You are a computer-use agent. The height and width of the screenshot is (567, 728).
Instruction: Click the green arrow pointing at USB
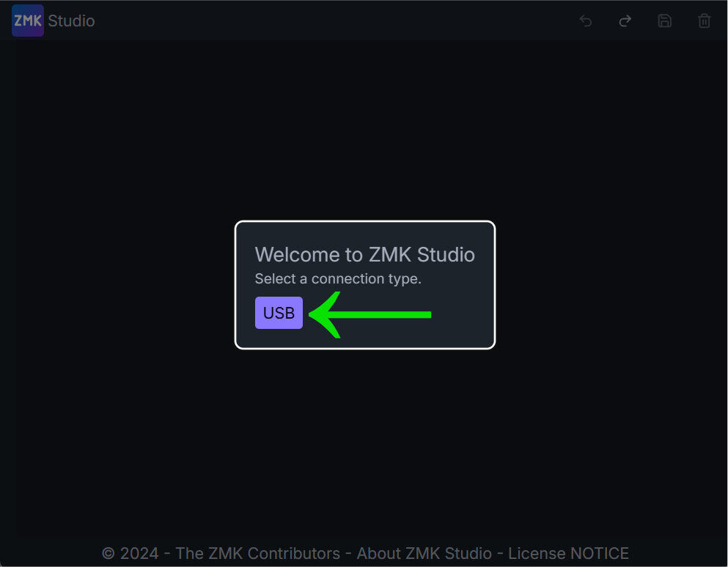369,314
